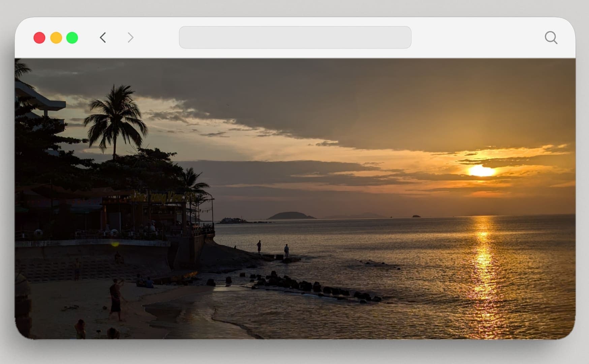Click the yellow illuminated restaurant sign

pyautogui.click(x=162, y=197)
